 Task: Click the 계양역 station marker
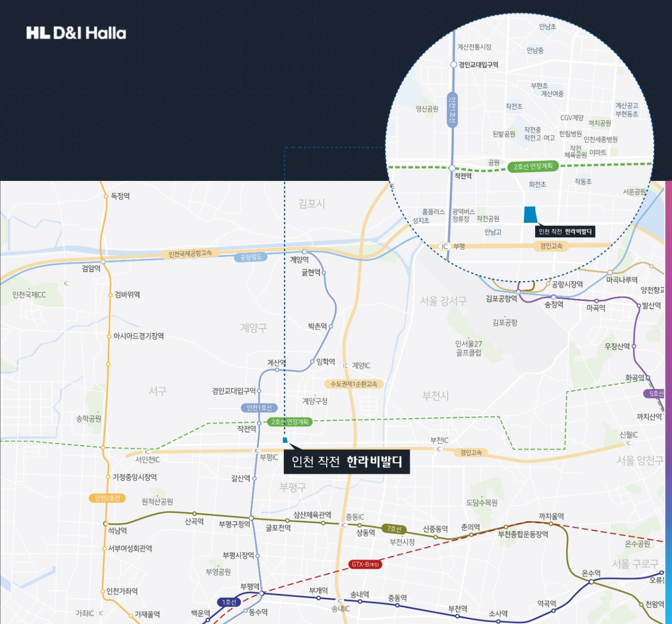[x=304, y=252]
